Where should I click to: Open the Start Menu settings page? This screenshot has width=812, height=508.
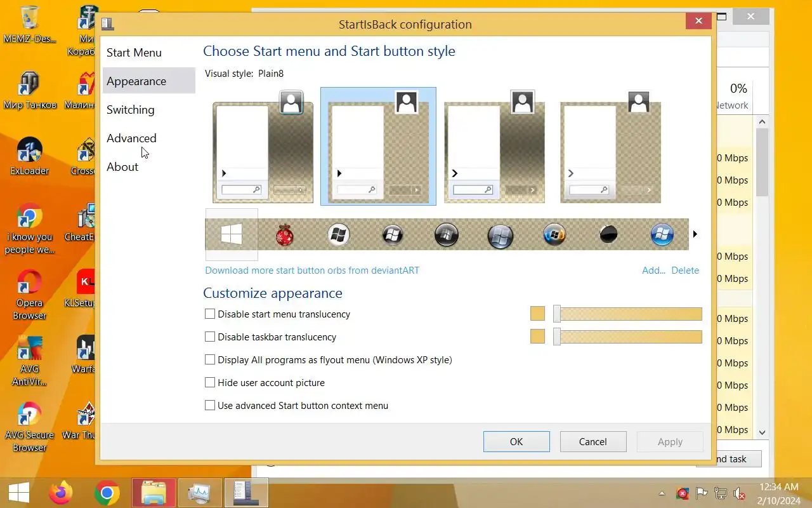coord(148,53)
